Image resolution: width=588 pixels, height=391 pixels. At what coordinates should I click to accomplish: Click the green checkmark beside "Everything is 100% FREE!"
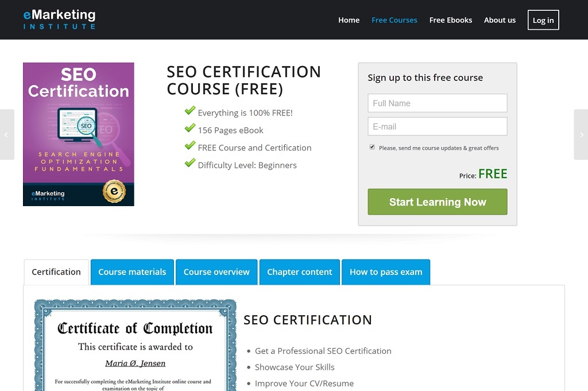190,112
